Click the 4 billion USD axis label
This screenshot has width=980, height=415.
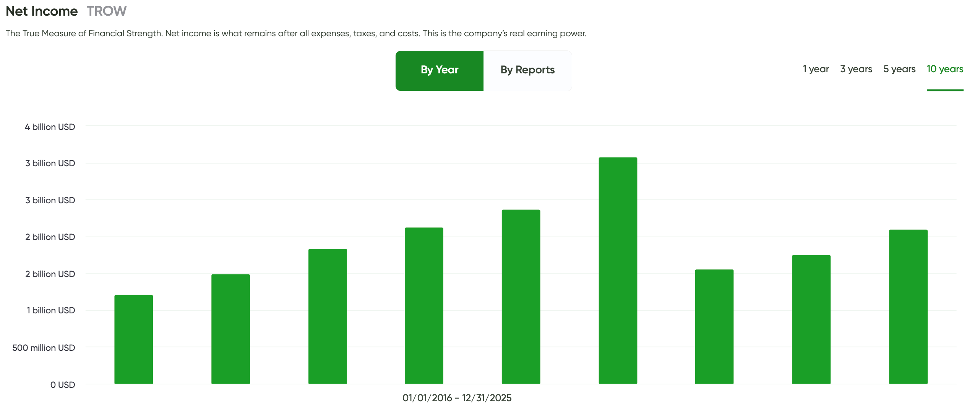(50, 127)
